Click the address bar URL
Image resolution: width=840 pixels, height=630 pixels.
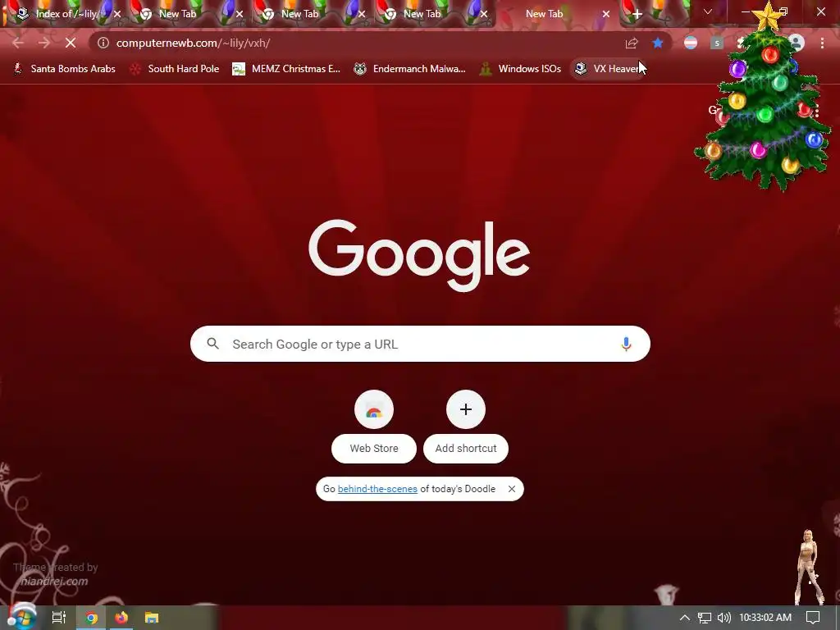[193, 43]
